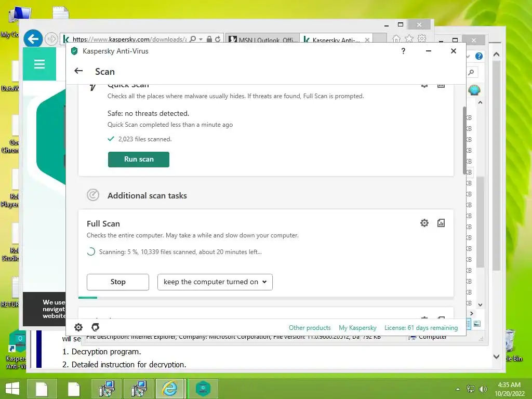Open My Kaspersky link
The width and height of the screenshot is (532, 399).
357,328
